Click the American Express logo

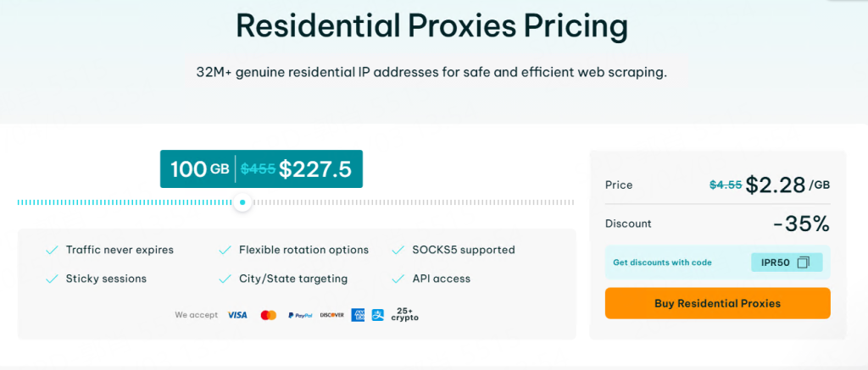tap(358, 315)
